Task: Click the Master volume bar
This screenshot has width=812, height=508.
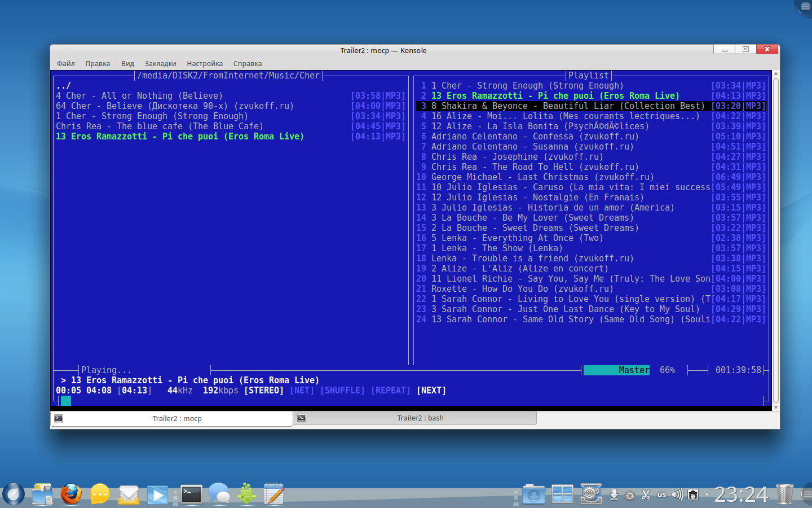Action: pyautogui.click(x=616, y=370)
